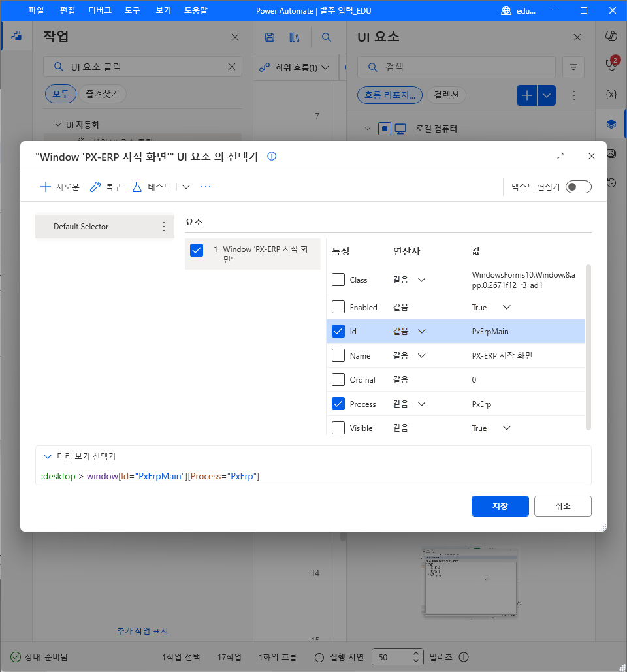Screen dimensions: 627x672
Task: Open the dropdown arrow next to Test
Action: (x=186, y=187)
